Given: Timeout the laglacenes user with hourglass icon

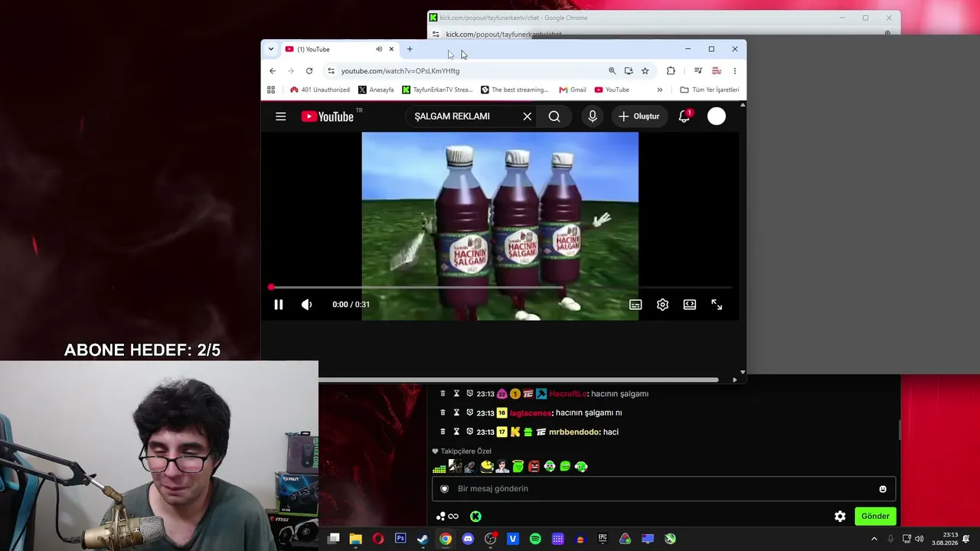Looking at the screenshot, I should pyautogui.click(x=456, y=412).
